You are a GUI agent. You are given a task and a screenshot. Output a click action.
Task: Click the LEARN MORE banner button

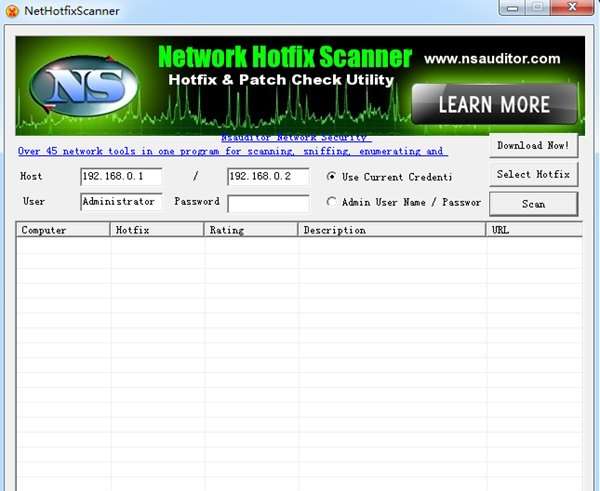tap(494, 104)
